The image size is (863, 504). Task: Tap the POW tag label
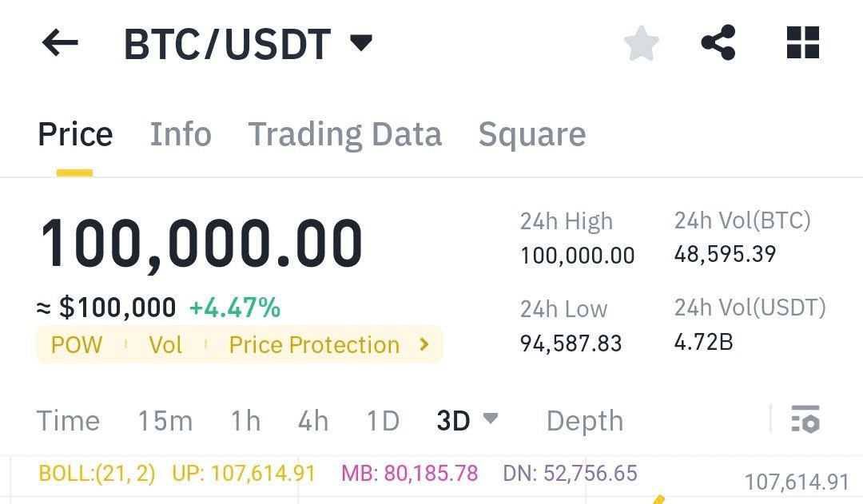point(77,345)
